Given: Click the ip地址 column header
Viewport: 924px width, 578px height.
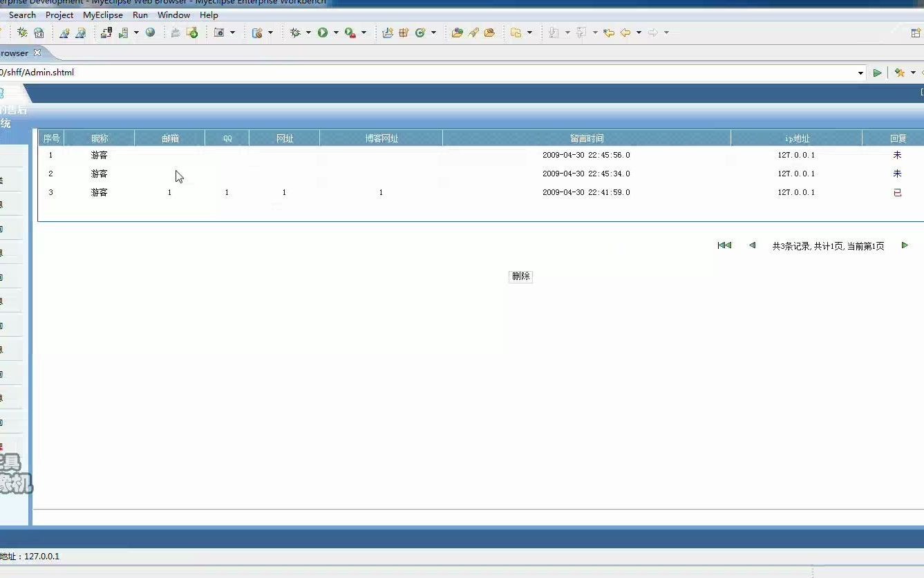Looking at the screenshot, I should coord(797,138).
